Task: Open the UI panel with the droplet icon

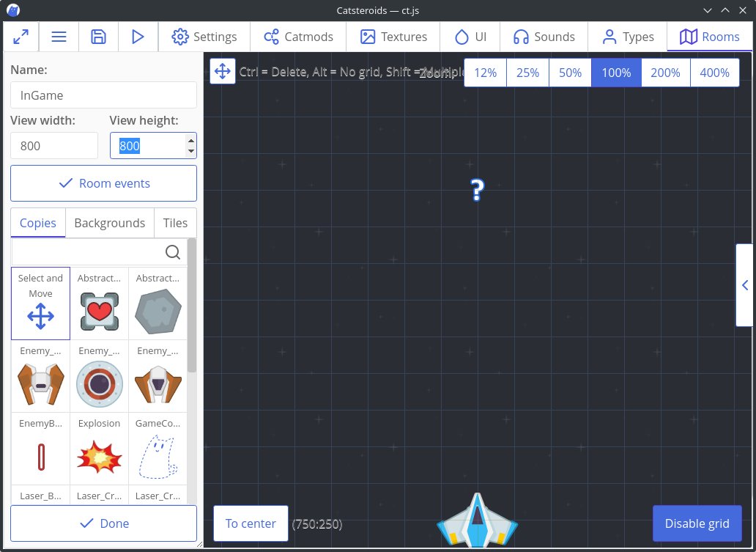Action: [x=470, y=37]
